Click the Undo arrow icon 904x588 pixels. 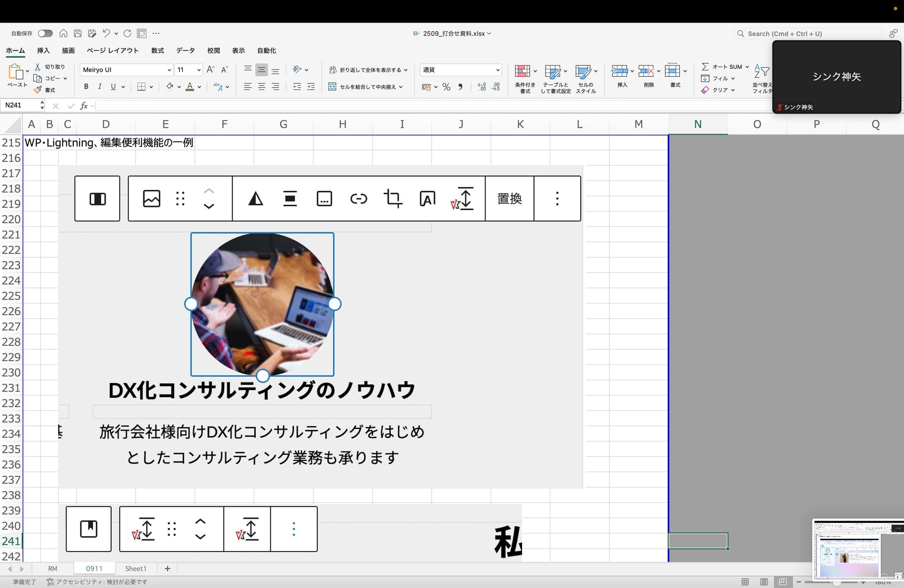point(106,33)
